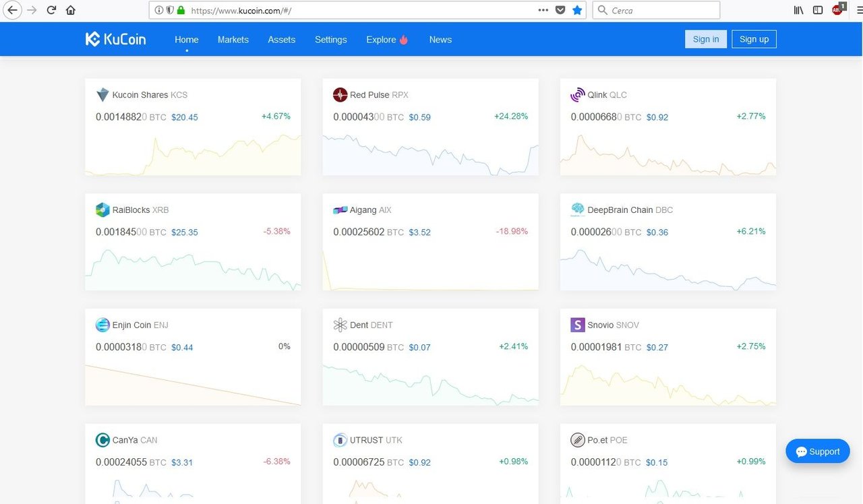
Task: Click the $0.27 price of Snovio
Action: click(x=657, y=348)
